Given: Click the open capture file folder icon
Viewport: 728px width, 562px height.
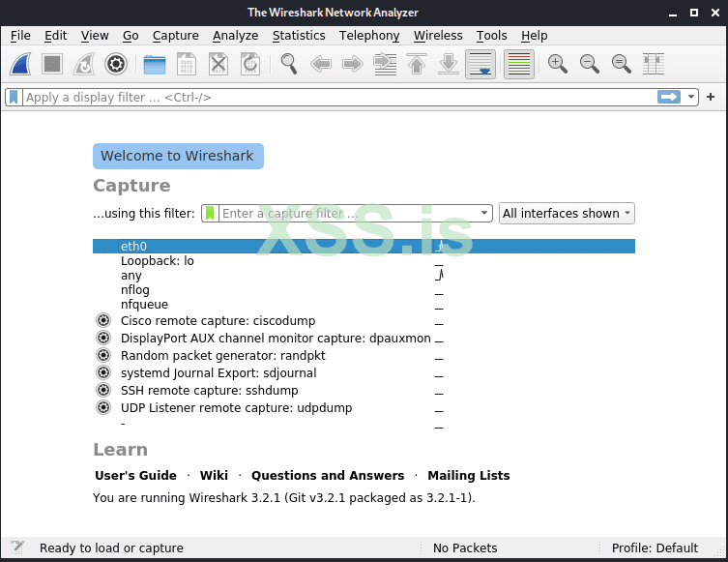Looking at the screenshot, I should (x=155, y=64).
